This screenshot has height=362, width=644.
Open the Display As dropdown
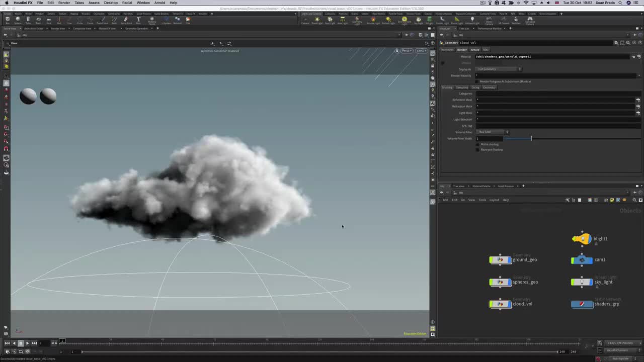tap(499, 69)
